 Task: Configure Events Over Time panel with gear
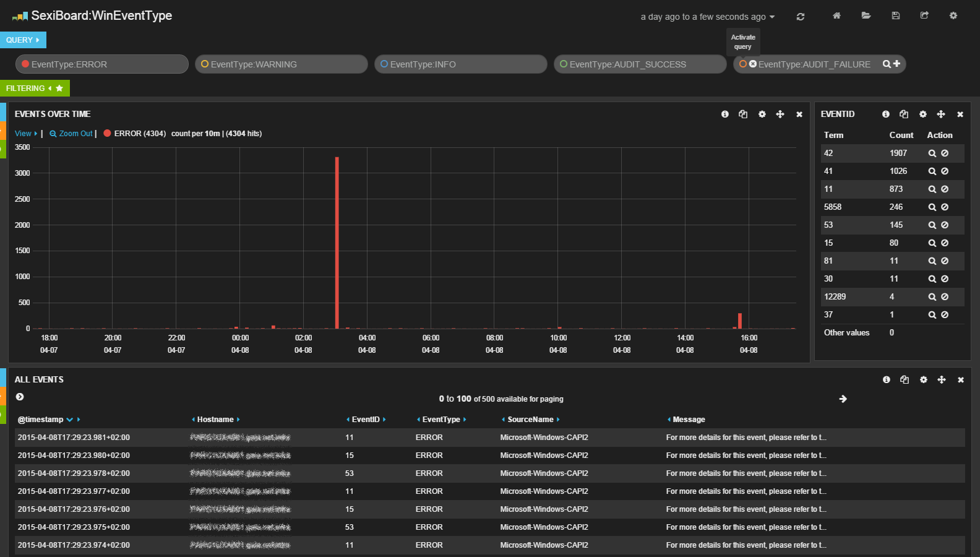tap(762, 114)
